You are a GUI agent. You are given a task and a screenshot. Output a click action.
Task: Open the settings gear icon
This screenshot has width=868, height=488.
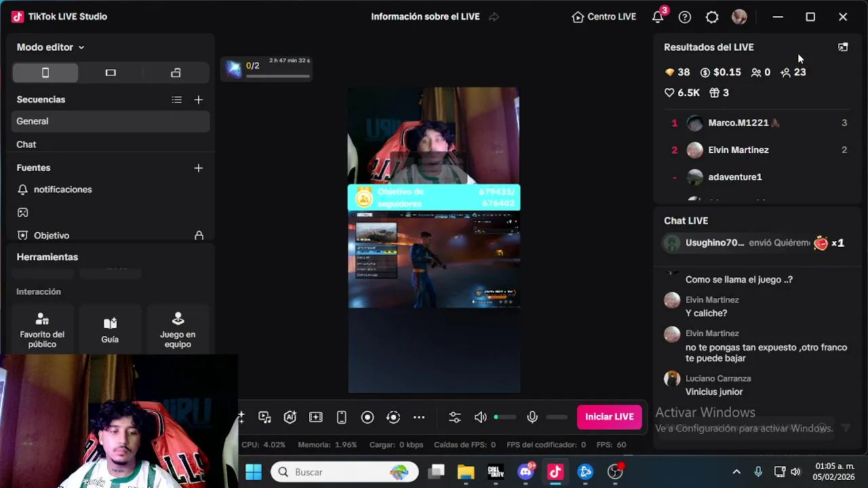712,17
